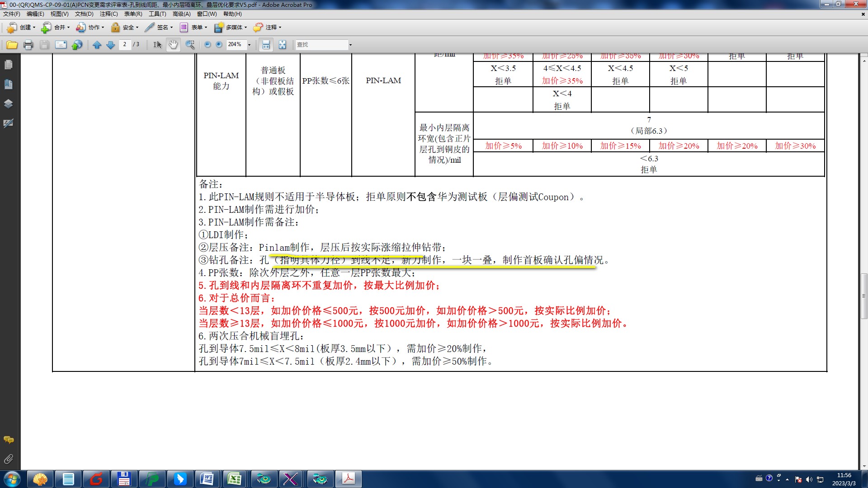Viewport: 868px width, 488px height.
Task: Toggle the Hand tool
Action: pos(173,45)
